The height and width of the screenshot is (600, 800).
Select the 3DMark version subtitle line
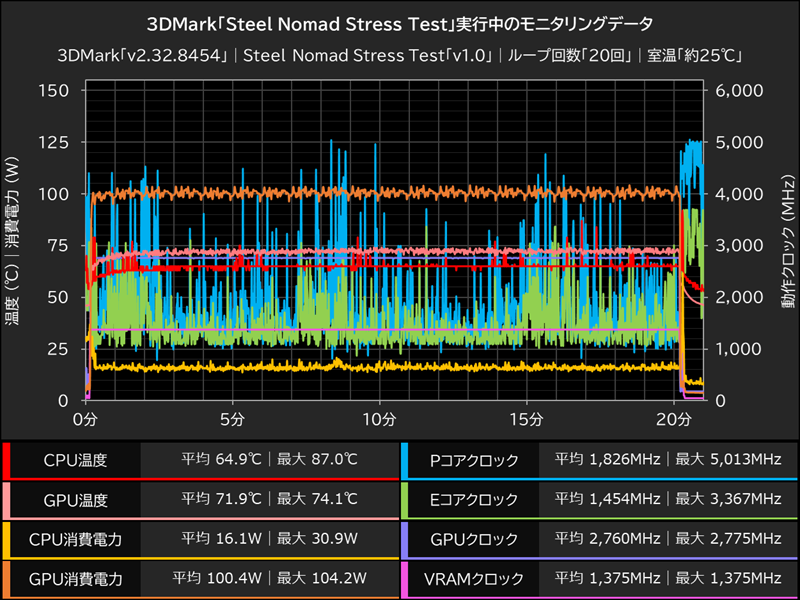click(x=400, y=55)
